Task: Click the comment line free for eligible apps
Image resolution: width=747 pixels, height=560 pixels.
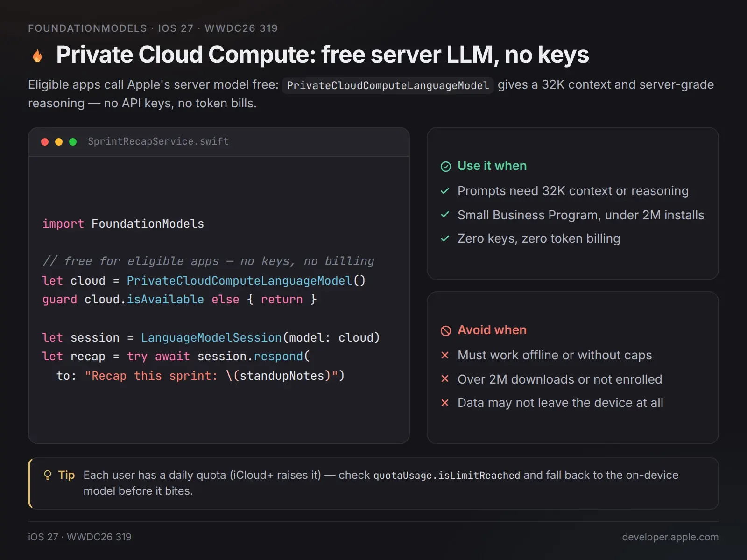Action: point(208,261)
